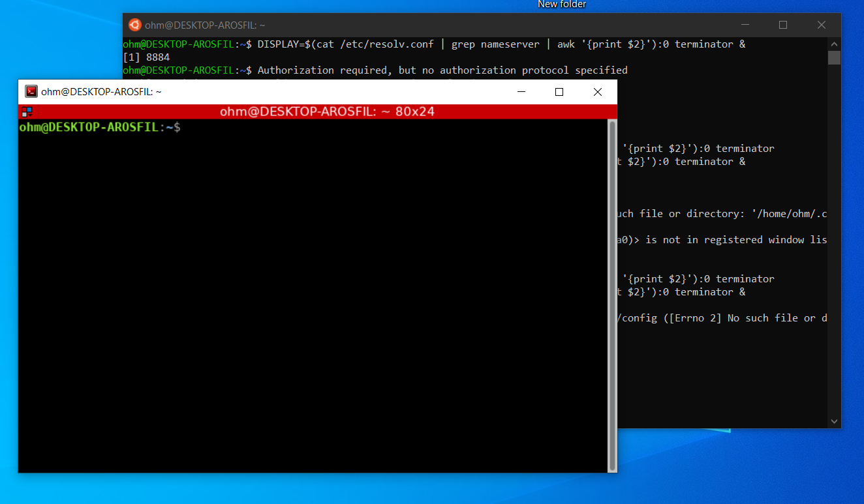Select the New folder desktop item
The height and width of the screenshot is (504, 864).
(561, 5)
